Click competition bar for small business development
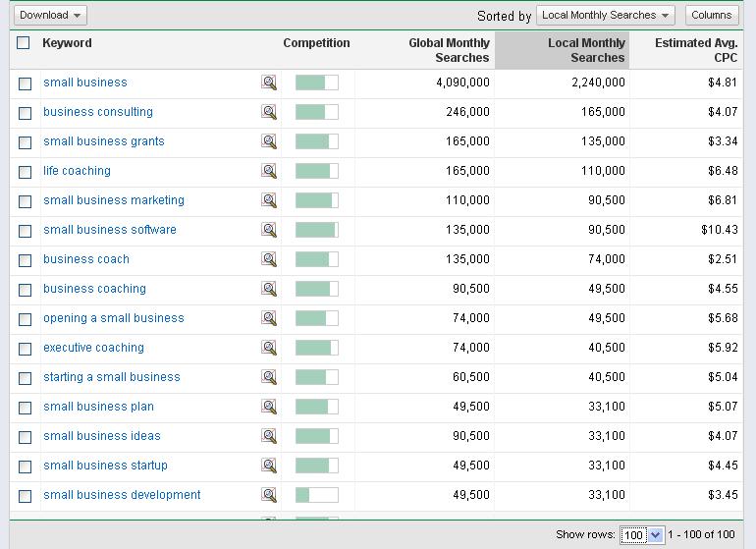 tap(317, 495)
